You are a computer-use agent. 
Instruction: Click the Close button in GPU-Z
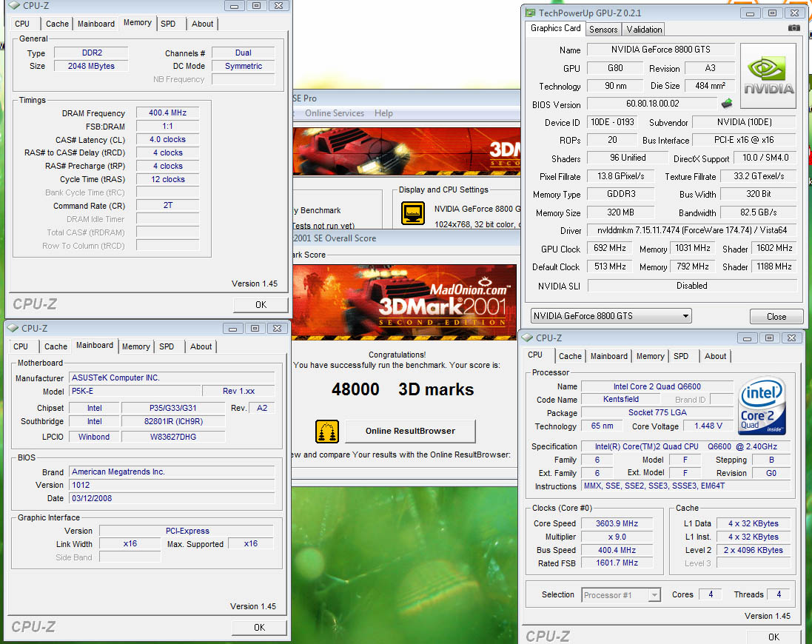point(776,316)
